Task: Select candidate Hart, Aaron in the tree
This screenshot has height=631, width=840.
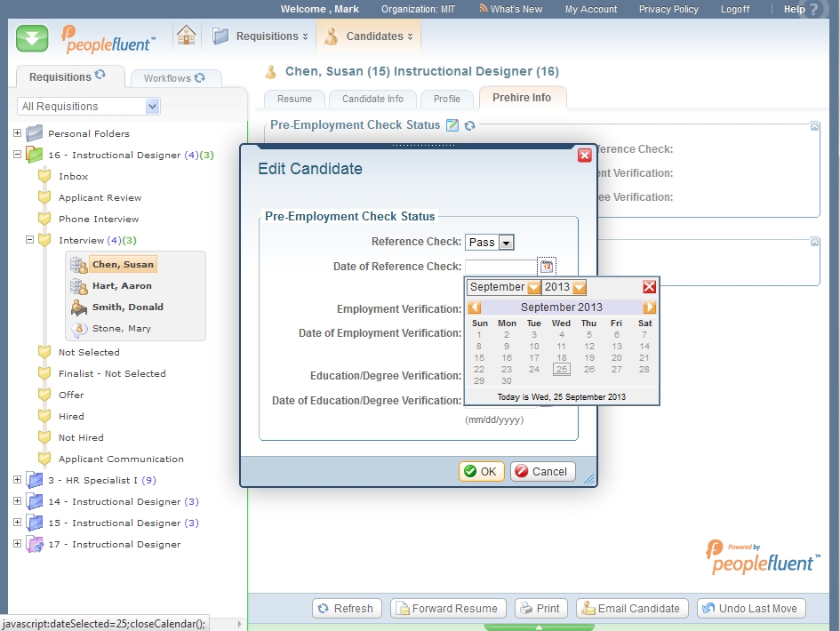Action: tap(122, 286)
